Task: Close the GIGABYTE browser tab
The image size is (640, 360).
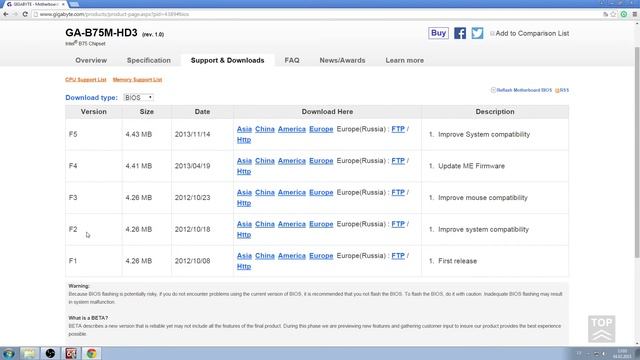Action: (63, 4)
